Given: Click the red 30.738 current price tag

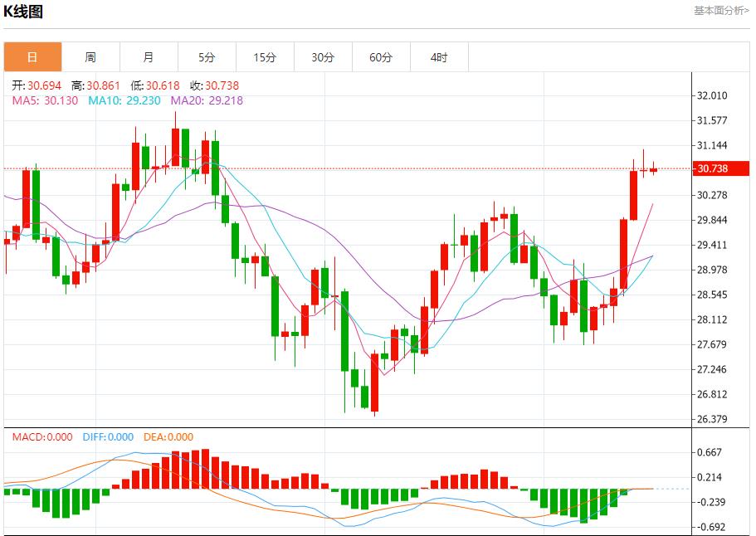Looking at the screenshot, I should 713,168.
